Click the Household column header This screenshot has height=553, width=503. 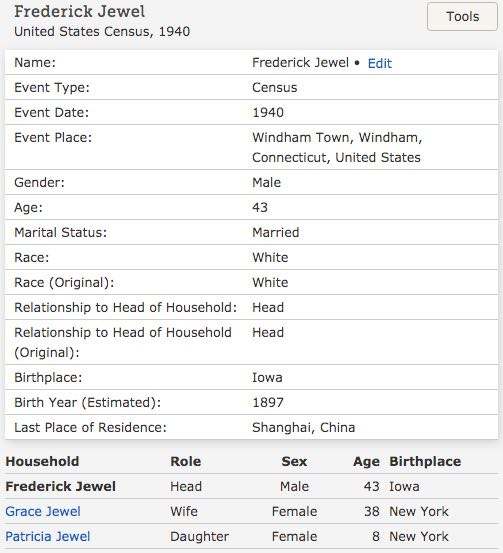(42, 461)
